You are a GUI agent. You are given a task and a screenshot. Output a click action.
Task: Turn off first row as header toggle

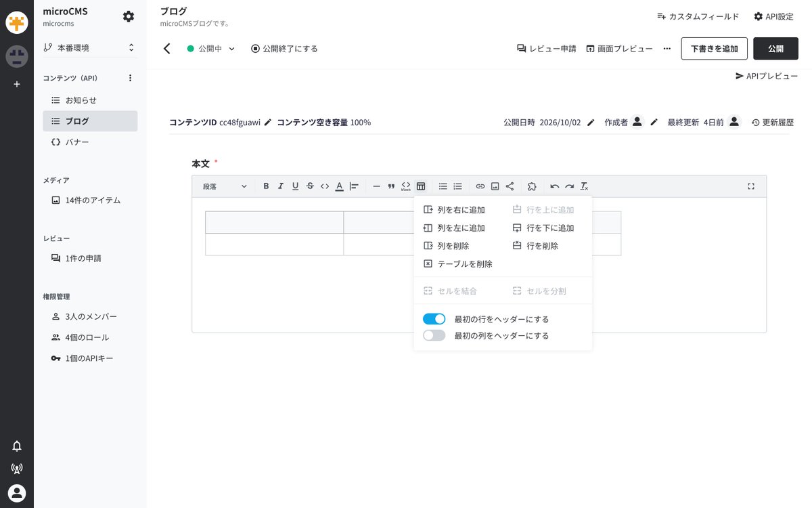click(x=434, y=319)
